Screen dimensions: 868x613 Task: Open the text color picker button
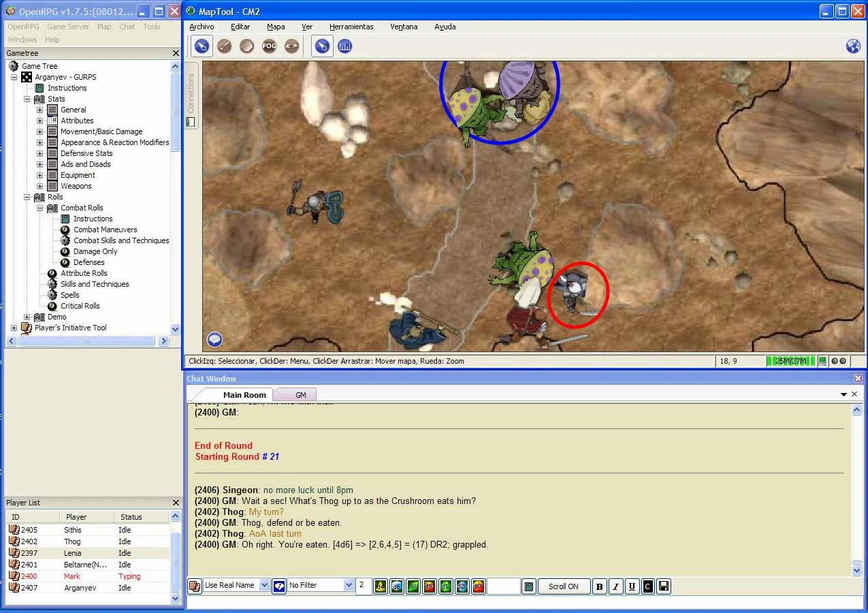(647, 586)
